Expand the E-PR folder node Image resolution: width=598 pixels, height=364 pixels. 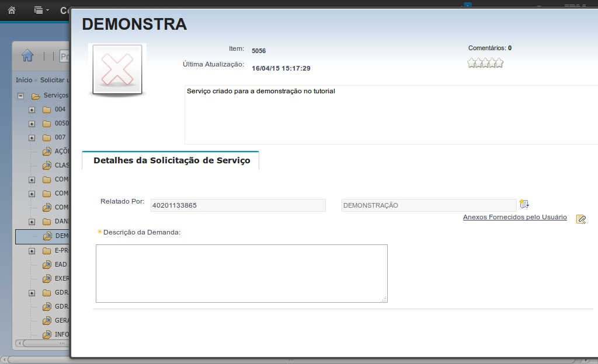(x=32, y=251)
